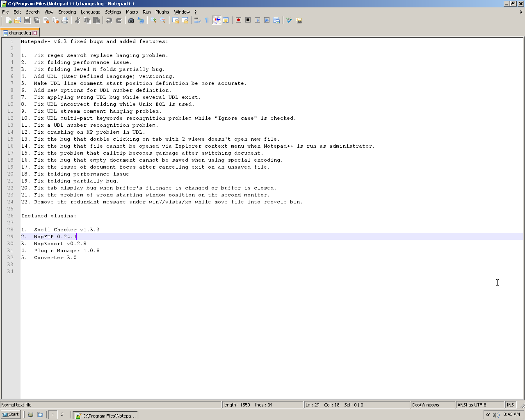Image resolution: width=525 pixels, height=420 pixels.
Task: Open the Run menu
Action: click(x=147, y=12)
